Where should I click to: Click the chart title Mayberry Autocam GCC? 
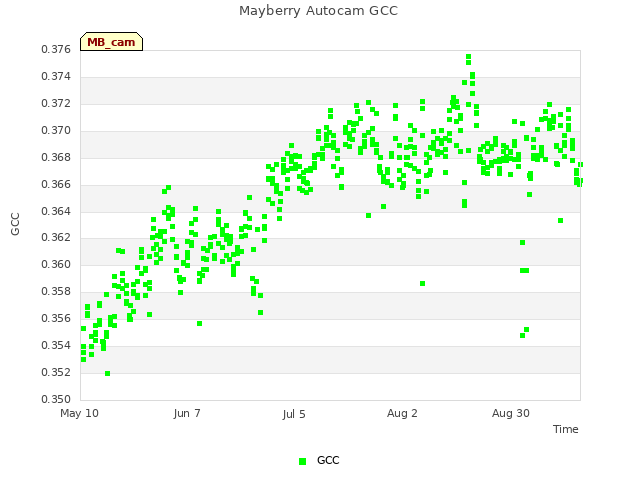coord(318,11)
